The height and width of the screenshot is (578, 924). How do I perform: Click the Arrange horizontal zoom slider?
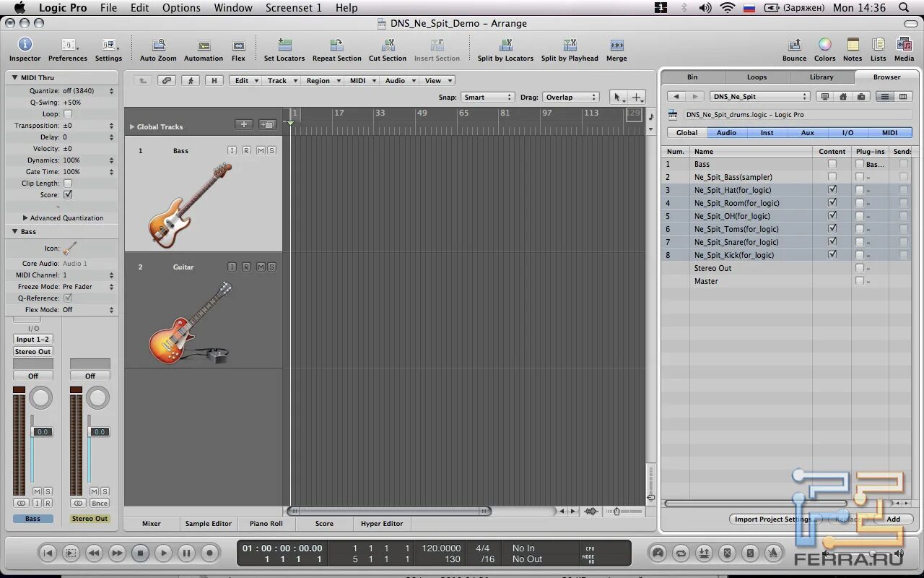(x=624, y=511)
